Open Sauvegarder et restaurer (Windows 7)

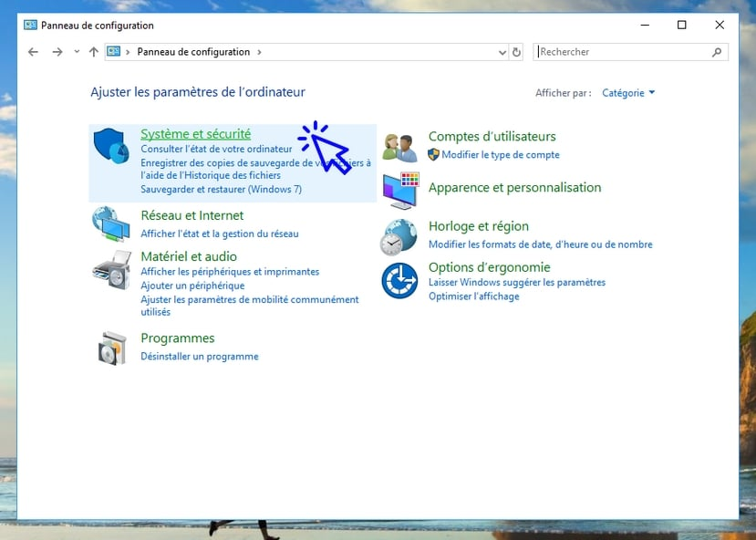coord(222,189)
